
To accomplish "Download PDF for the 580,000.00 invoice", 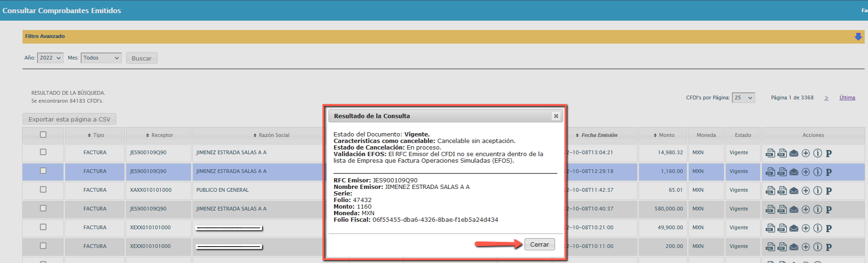I will tap(782, 209).
